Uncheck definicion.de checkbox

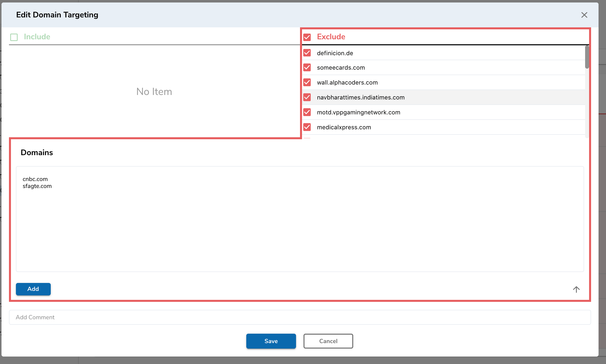(x=307, y=53)
